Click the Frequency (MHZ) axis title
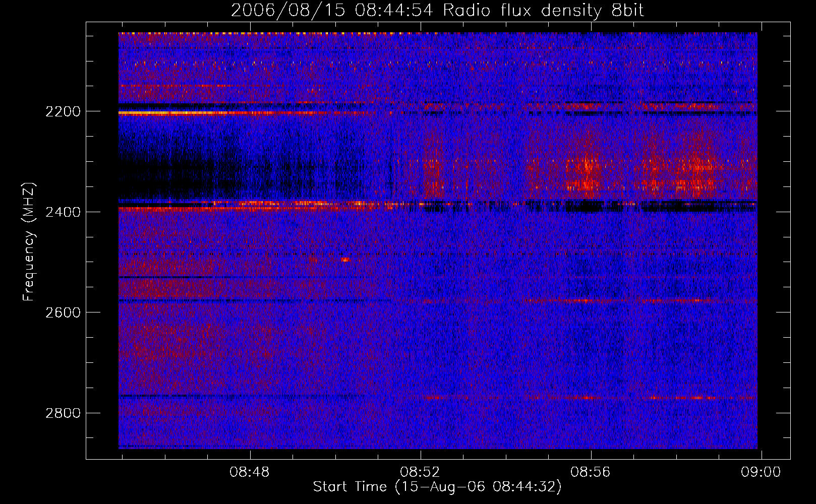This screenshot has width=816, height=504. click(x=29, y=242)
